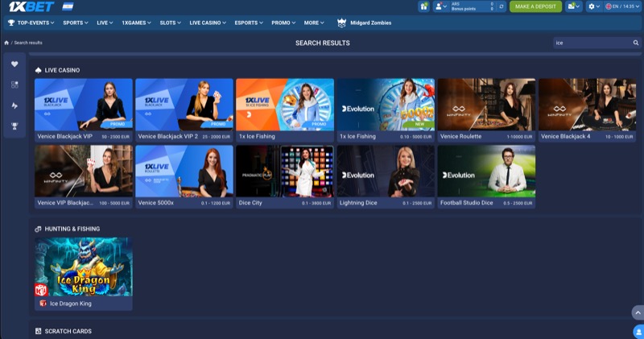Expand the SLOTS menu
Viewport: 644px width, 339px height.
(171, 23)
